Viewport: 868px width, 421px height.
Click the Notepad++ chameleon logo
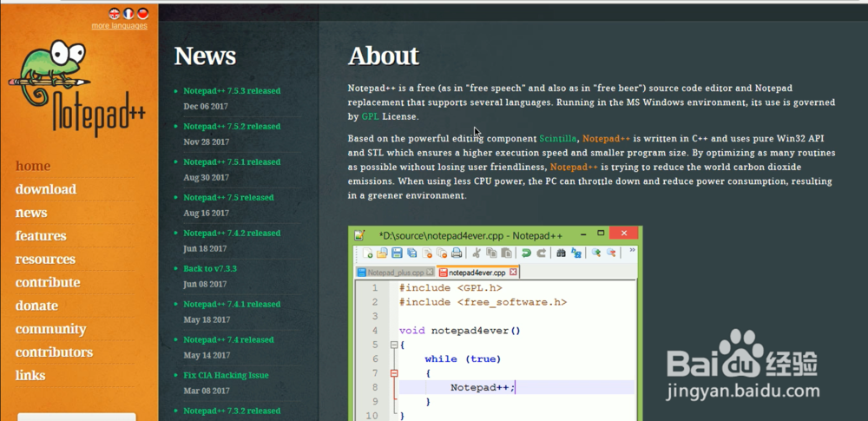[76, 88]
